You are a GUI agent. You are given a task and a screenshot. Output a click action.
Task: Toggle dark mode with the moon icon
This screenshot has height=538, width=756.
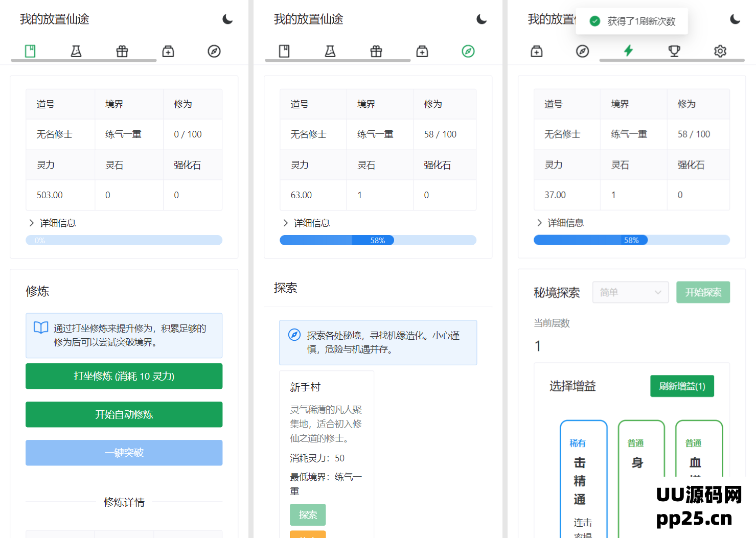tap(226, 19)
